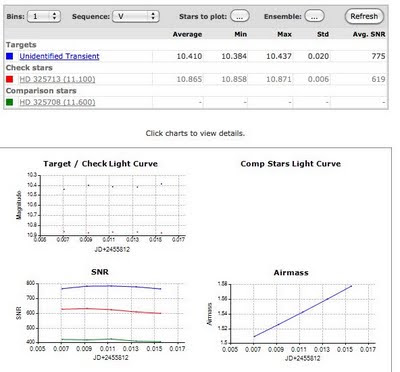
Task: Open the Unidentified Transient link
Action: point(59,56)
